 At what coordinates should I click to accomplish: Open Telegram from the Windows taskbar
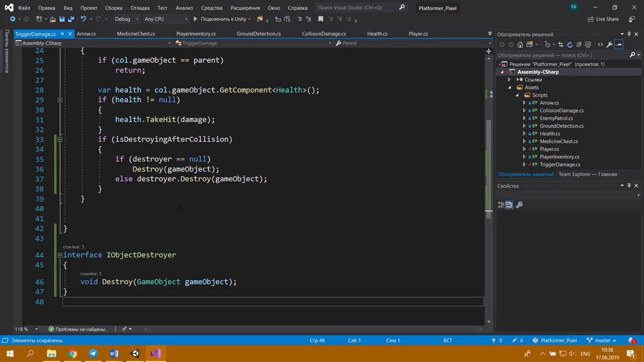pyautogui.click(x=93, y=353)
